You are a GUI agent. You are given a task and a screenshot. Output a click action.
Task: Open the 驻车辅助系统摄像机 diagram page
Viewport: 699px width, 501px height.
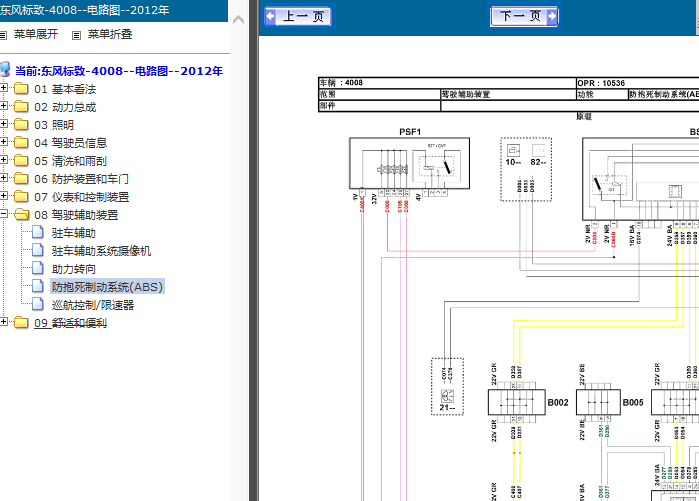[101, 251]
